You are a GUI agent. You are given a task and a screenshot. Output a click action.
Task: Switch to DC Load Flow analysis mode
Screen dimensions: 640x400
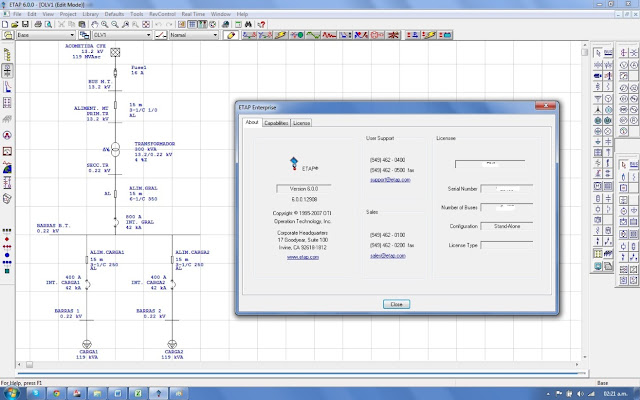pos(413,35)
